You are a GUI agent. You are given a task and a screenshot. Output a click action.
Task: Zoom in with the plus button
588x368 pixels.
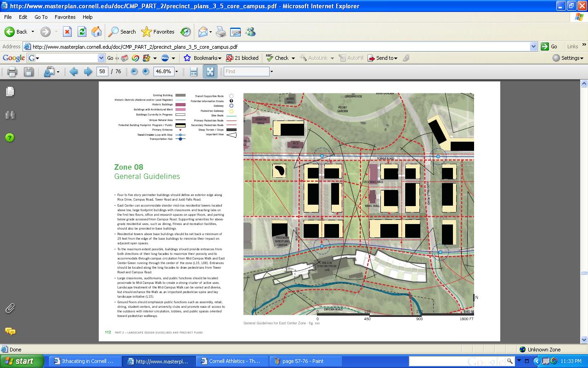[x=146, y=72]
